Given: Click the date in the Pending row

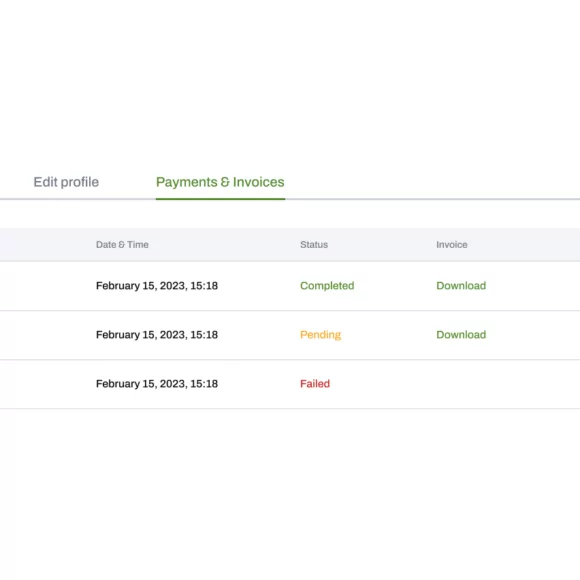Looking at the screenshot, I should [x=157, y=335].
